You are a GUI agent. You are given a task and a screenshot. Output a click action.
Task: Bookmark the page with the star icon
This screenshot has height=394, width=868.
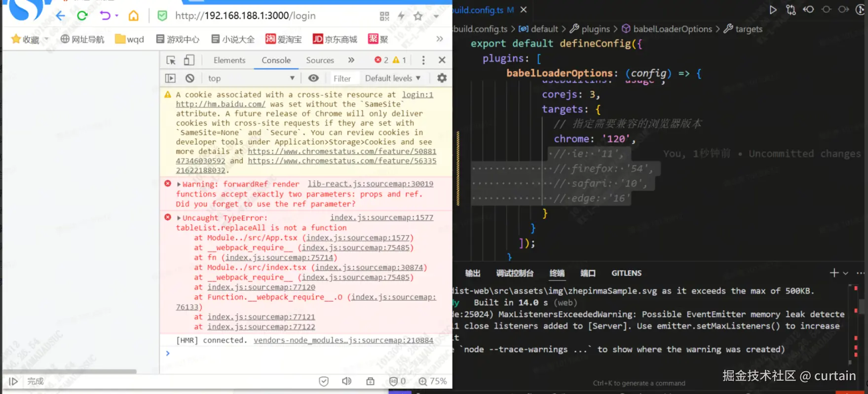click(418, 16)
